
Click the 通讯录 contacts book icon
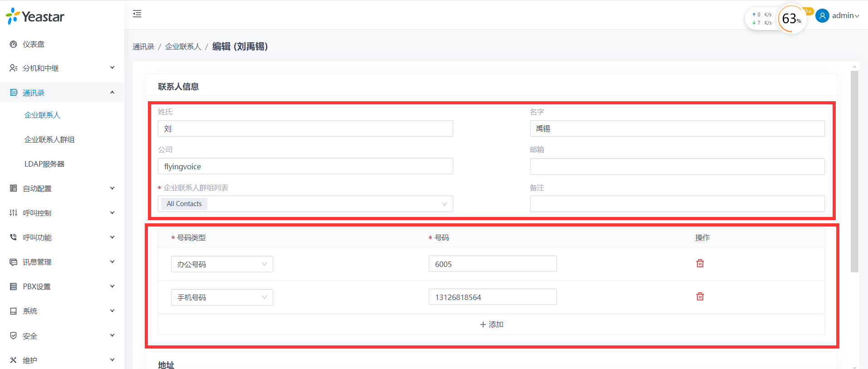tap(14, 93)
